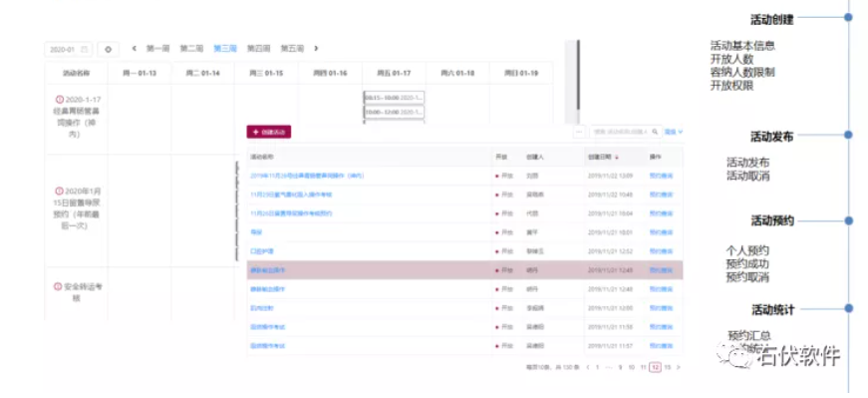This screenshot has width=868, height=398.
Task: Click the info icon beside 2020-1-17 activity
Action: point(60,99)
